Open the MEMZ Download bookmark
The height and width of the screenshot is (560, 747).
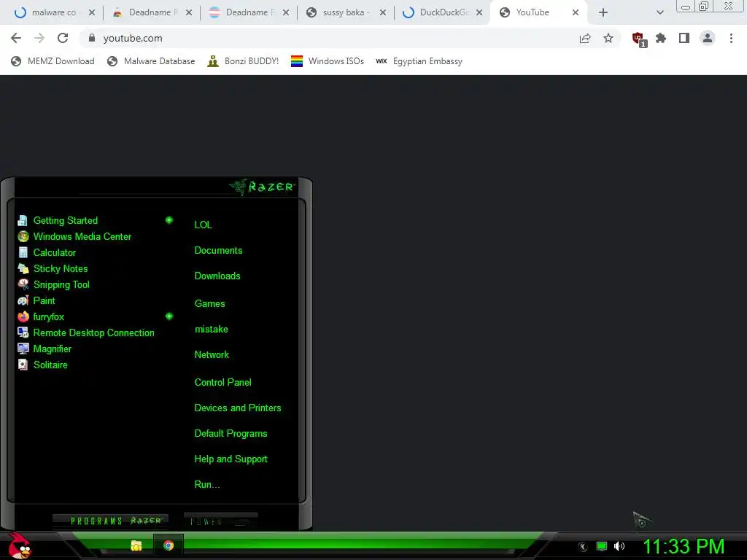point(53,61)
